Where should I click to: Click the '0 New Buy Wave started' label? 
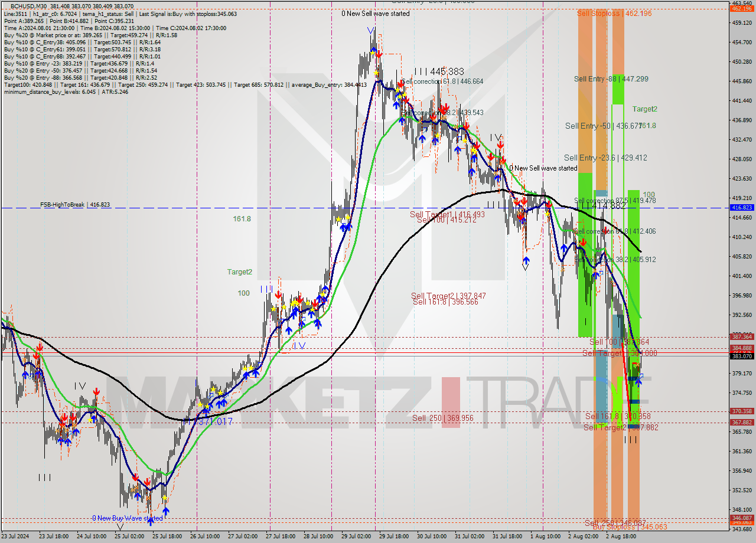[127, 518]
